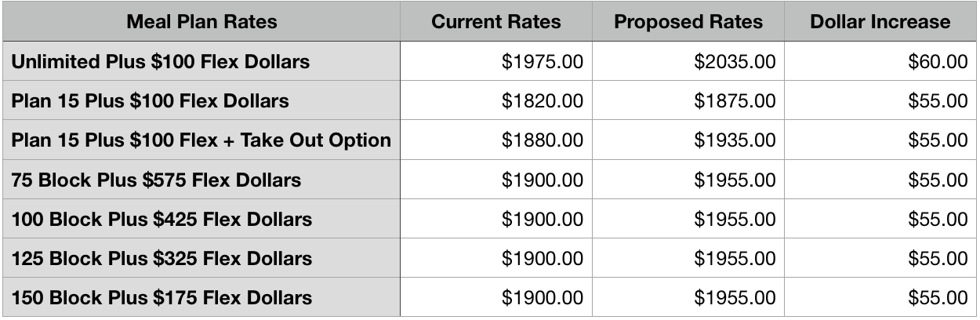Viewport: 980px width, 320px height.
Task: Click the 100 Block Plus $425 Flex Dollars cell
Action: (x=201, y=219)
